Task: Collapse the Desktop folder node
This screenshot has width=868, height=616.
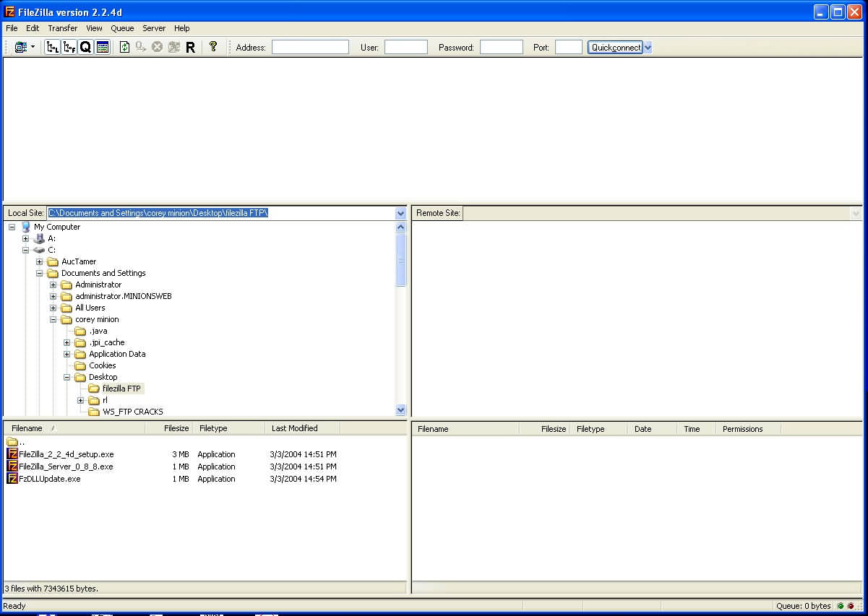Action: 67,377
